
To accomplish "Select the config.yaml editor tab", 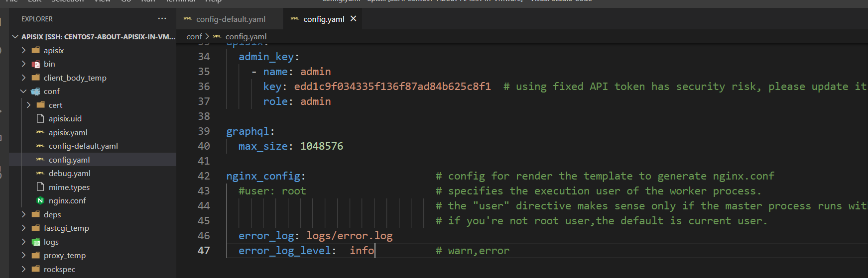I will (x=323, y=19).
